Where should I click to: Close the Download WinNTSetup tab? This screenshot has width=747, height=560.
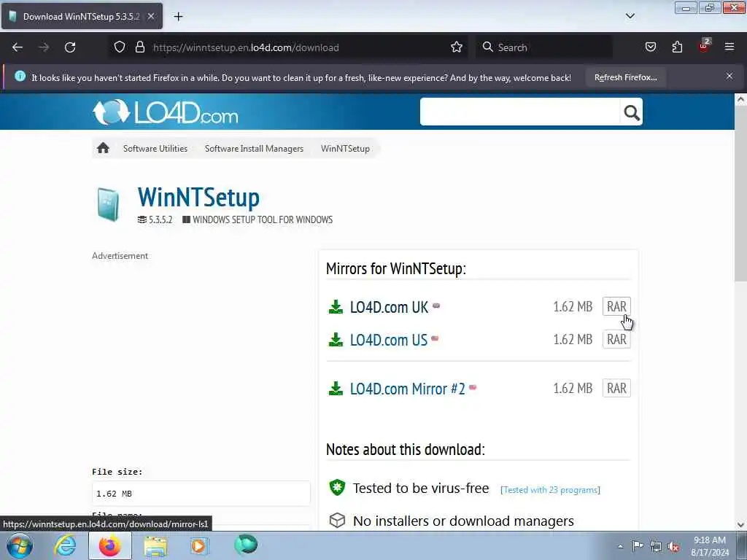click(x=150, y=16)
